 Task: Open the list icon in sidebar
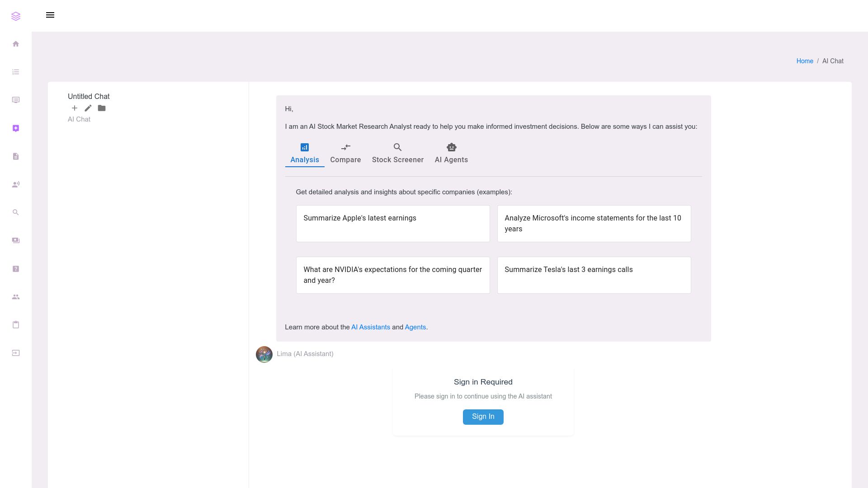point(16,72)
